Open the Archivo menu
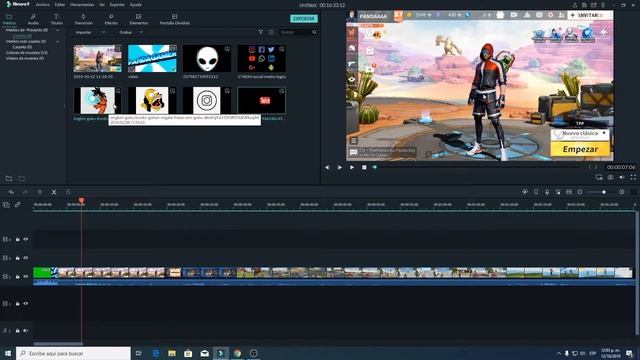 point(42,5)
